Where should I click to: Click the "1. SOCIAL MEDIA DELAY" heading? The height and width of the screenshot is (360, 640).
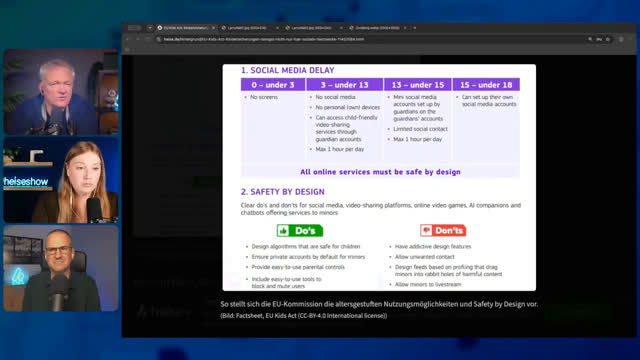pos(287,70)
